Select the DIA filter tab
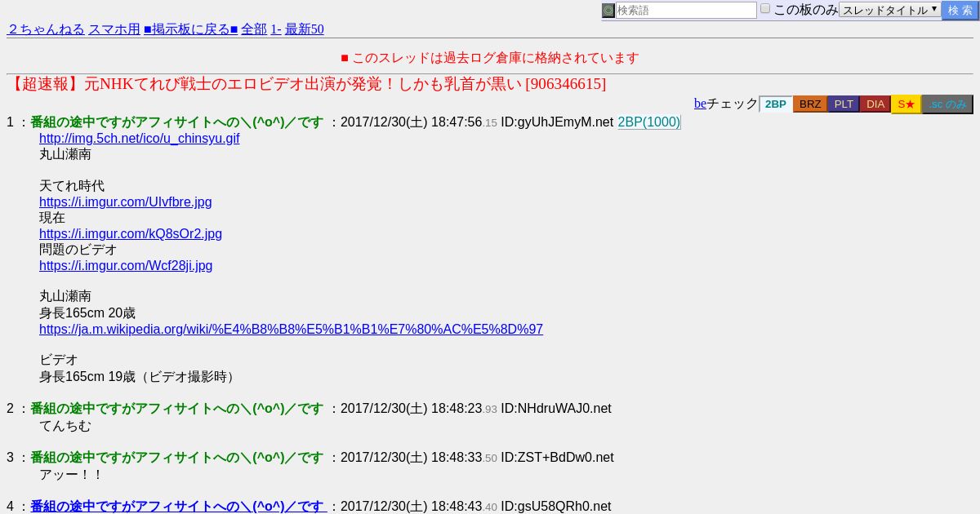 (875, 104)
